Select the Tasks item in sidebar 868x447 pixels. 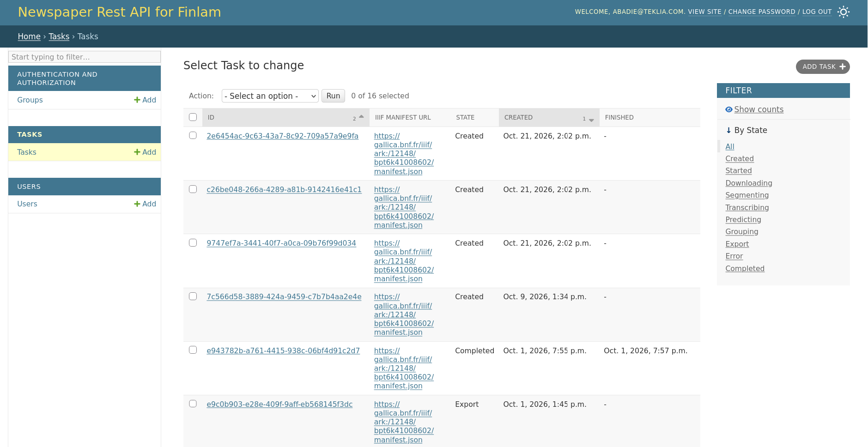point(27,152)
